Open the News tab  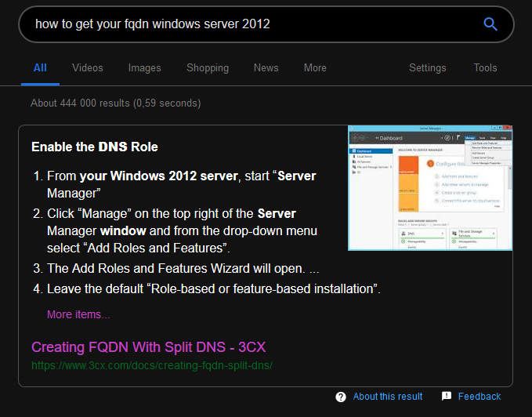(266, 68)
